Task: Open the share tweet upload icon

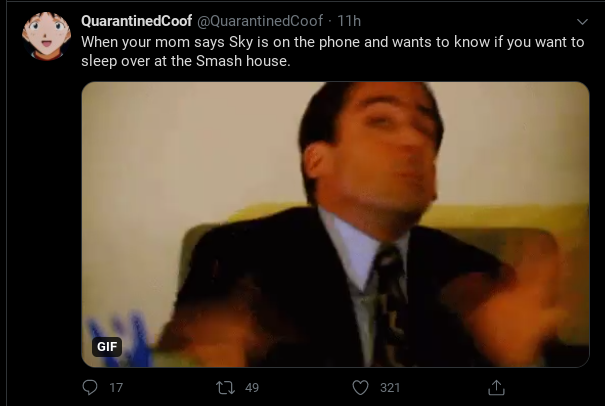Action: click(x=496, y=387)
